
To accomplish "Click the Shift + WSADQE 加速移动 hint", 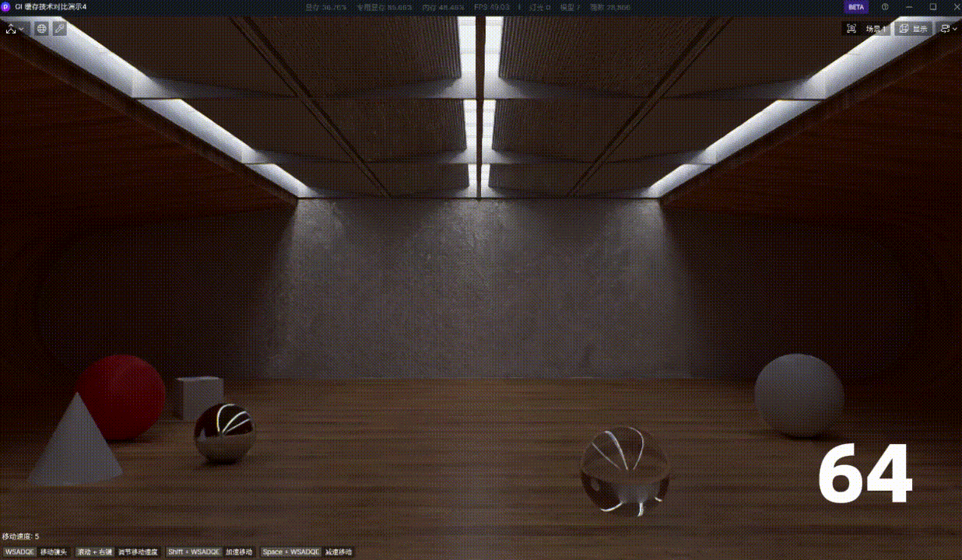I will [210, 551].
